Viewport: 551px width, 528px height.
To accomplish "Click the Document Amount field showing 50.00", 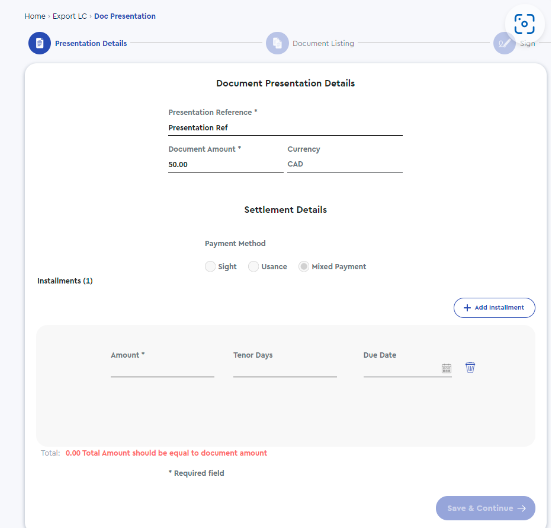I will [x=226, y=165].
